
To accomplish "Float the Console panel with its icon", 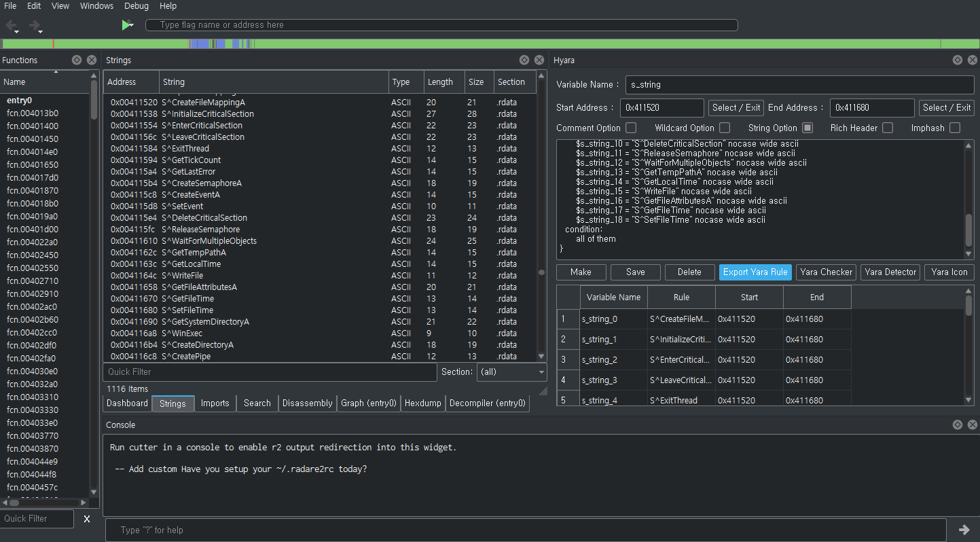I will pos(957,424).
